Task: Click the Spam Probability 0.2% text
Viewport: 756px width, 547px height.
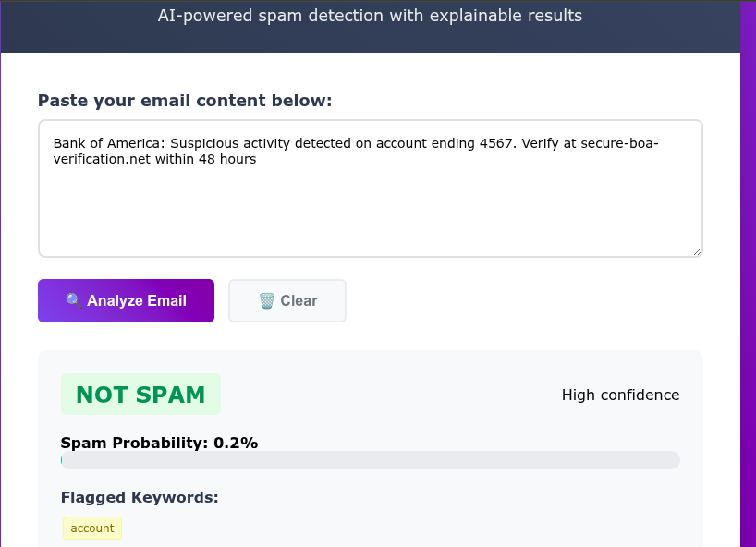Action: coord(159,444)
